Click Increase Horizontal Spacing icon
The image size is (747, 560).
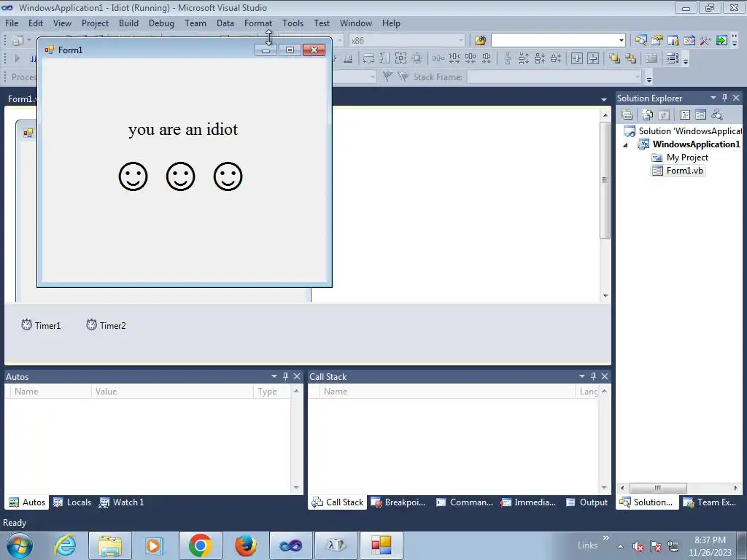pyautogui.click(x=454, y=58)
